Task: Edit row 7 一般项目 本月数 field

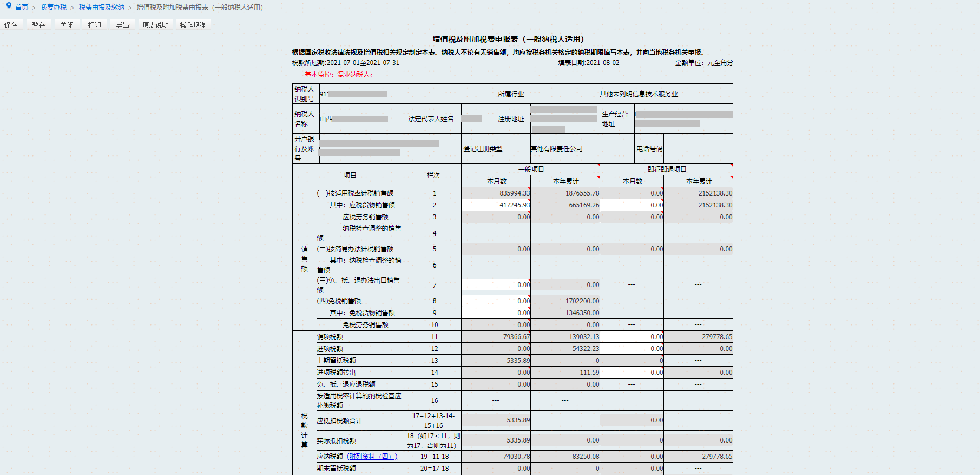Action: point(496,285)
